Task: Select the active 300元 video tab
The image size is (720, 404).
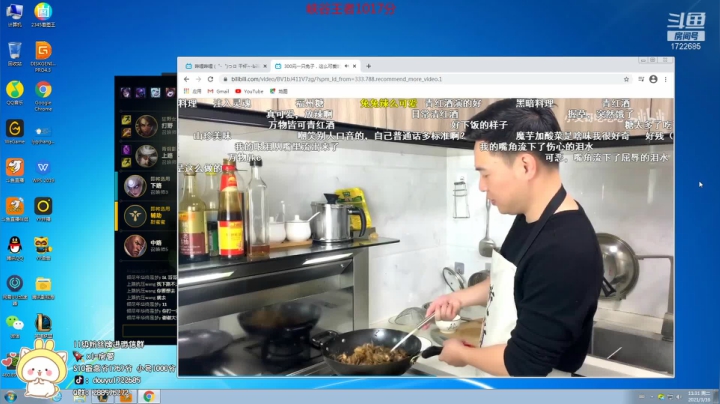Action: [x=315, y=66]
